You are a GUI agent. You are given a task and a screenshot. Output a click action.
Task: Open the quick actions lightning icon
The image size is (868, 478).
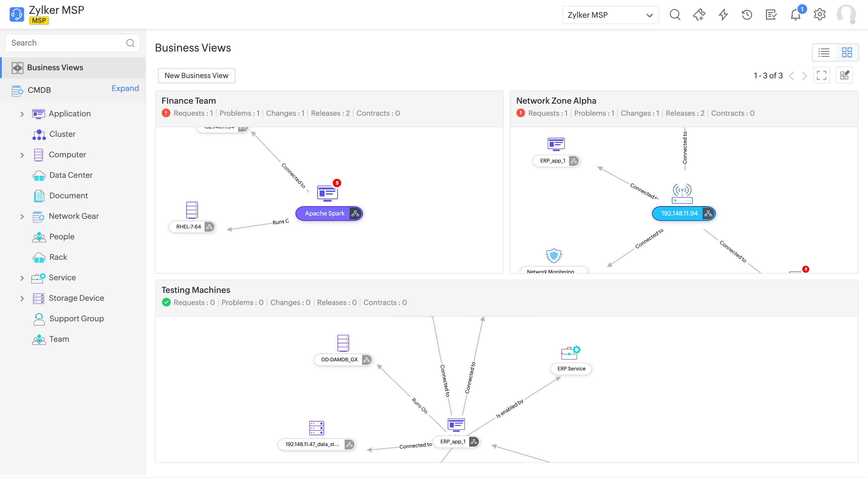point(723,15)
